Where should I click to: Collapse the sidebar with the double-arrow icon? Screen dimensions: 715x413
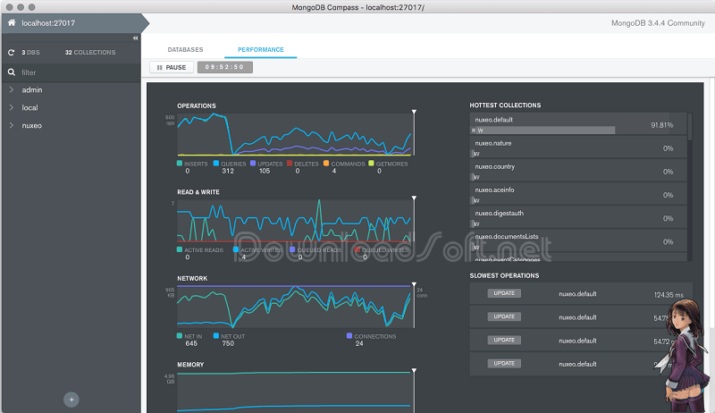point(135,38)
